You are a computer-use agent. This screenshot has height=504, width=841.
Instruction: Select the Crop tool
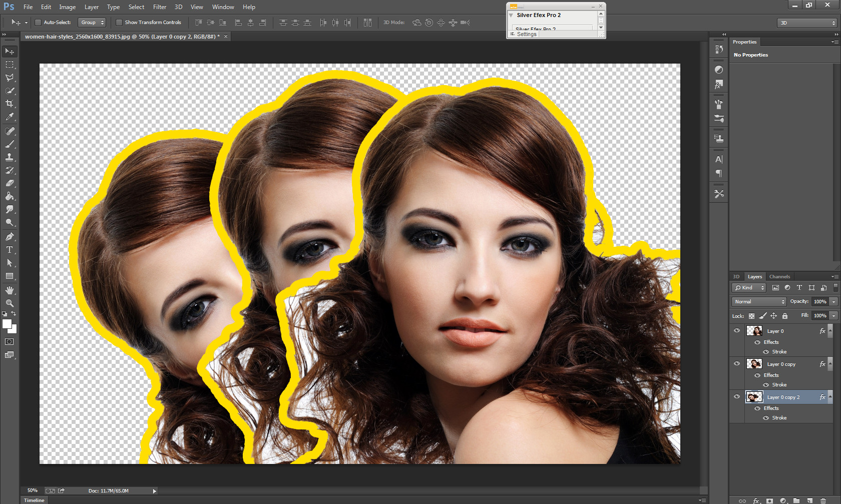pyautogui.click(x=10, y=104)
